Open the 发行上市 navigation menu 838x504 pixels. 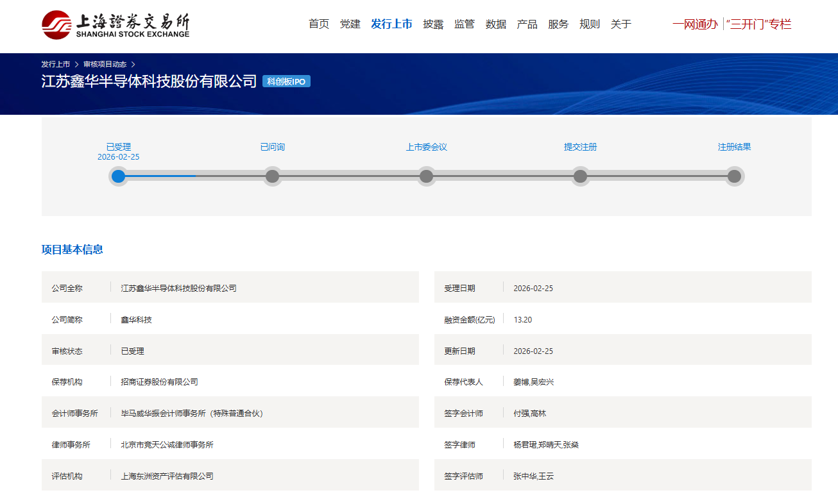(x=391, y=24)
